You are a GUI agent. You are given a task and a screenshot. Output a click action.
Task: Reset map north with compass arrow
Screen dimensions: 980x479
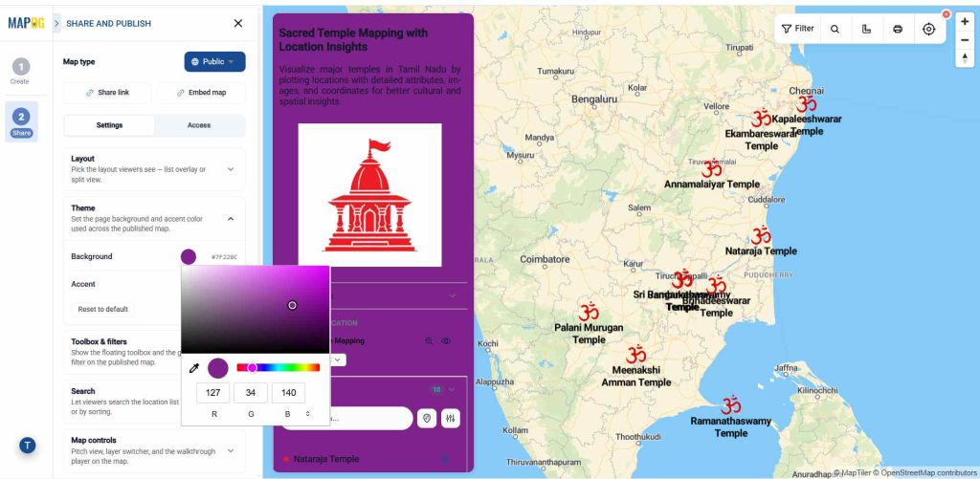click(x=965, y=58)
